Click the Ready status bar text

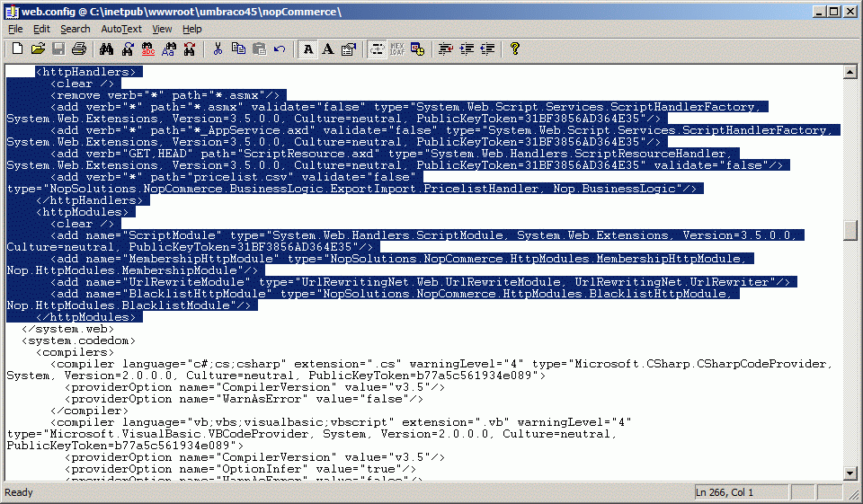19,492
